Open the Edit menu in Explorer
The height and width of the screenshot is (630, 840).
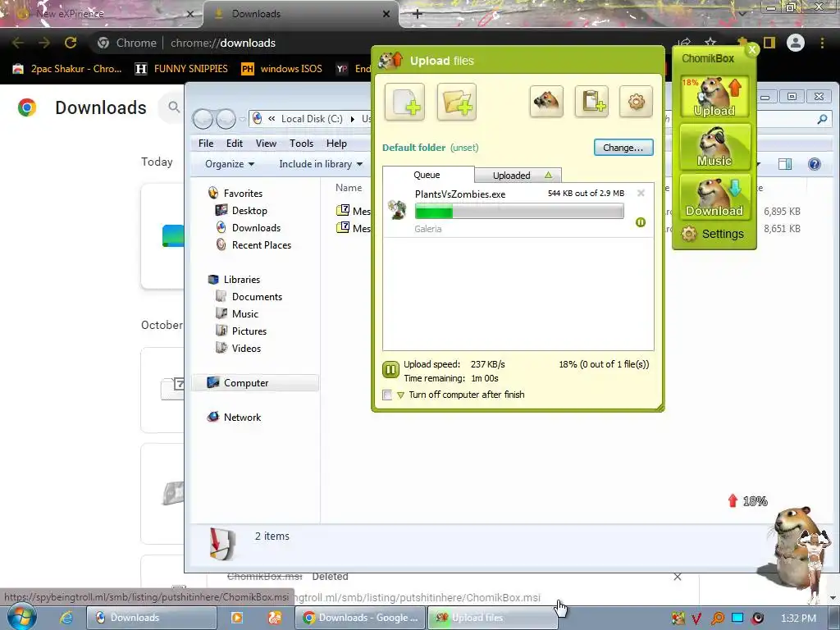[234, 144]
